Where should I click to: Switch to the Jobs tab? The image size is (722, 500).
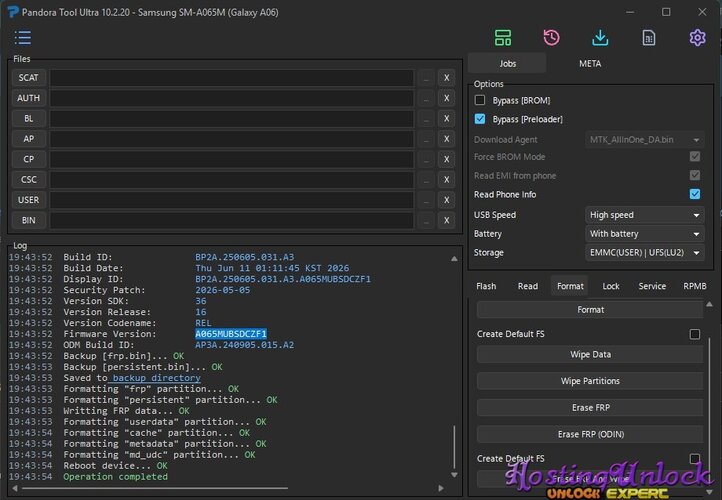[x=507, y=64]
